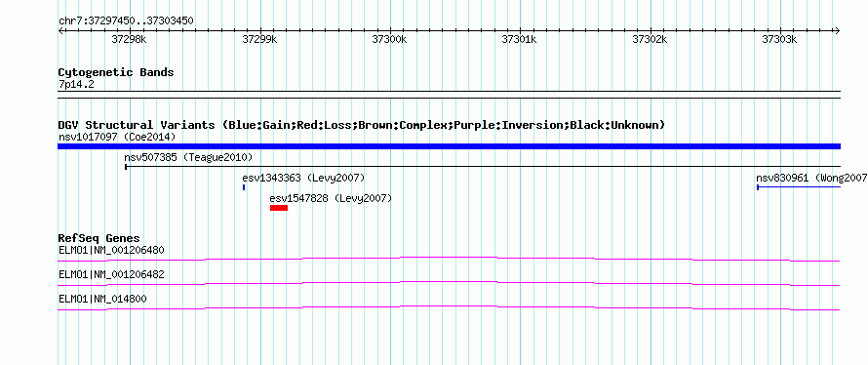868x365 pixels.
Task: Click the 37303k ruler position
Action: pos(780,39)
